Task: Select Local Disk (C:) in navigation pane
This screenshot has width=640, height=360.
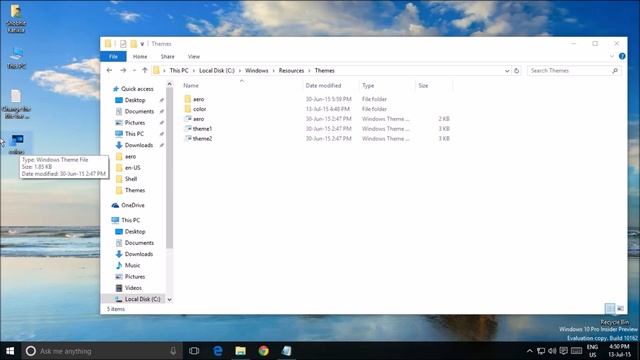Action: coord(142,299)
